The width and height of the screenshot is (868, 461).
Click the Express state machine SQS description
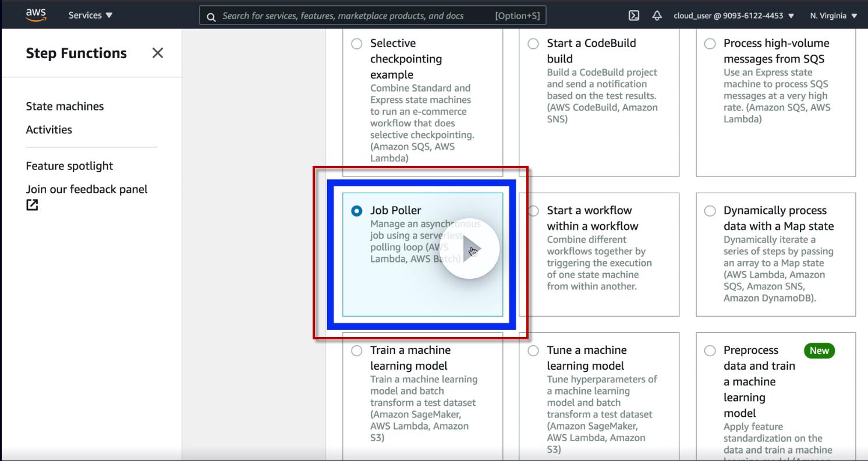tap(777, 95)
